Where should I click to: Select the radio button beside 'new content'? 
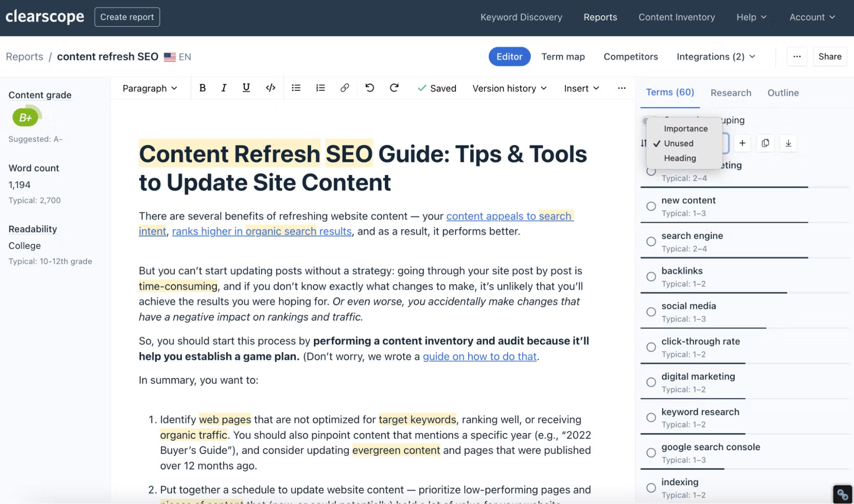(651, 206)
